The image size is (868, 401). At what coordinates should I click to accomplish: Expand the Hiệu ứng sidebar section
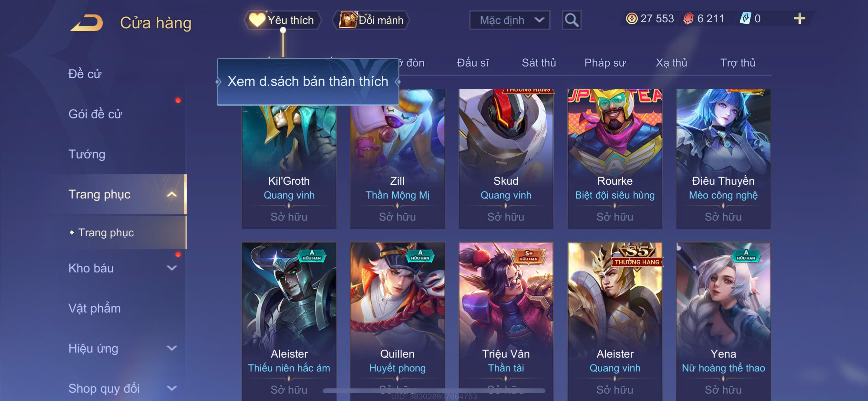[172, 348]
